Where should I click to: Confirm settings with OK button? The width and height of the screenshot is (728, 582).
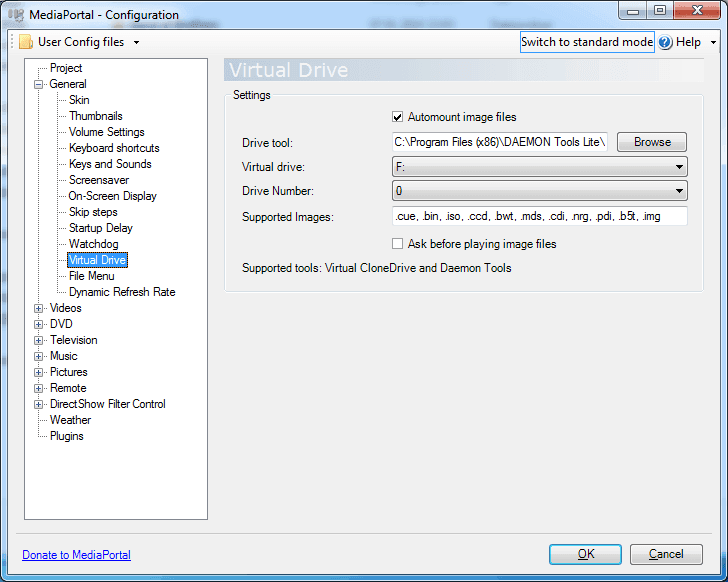tap(585, 555)
